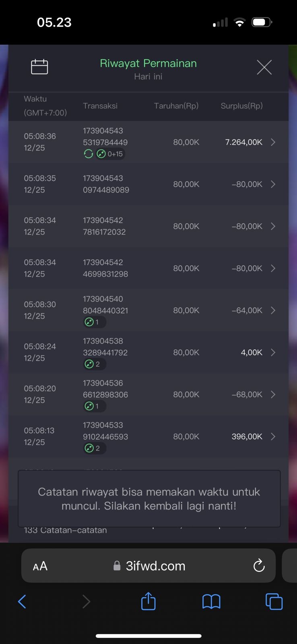Tap the badge on the 05:08:13 row
The height and width of the screenshot is (644, 297).
pos(94,448)
